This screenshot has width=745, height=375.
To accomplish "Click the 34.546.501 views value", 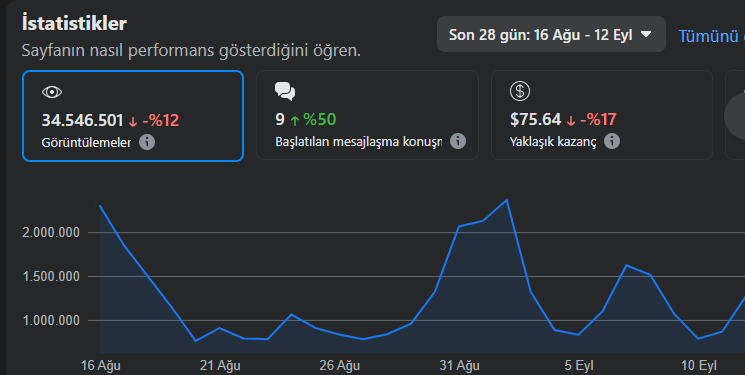I will pyautogui.click(x=83, y=120).
